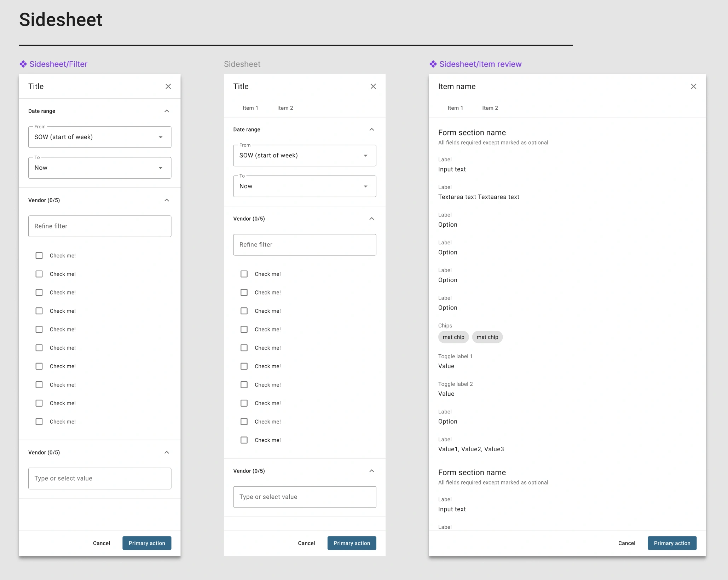
Task: Open the From dropdown in Filter sidesheet
Action: (x=100, y=137)
